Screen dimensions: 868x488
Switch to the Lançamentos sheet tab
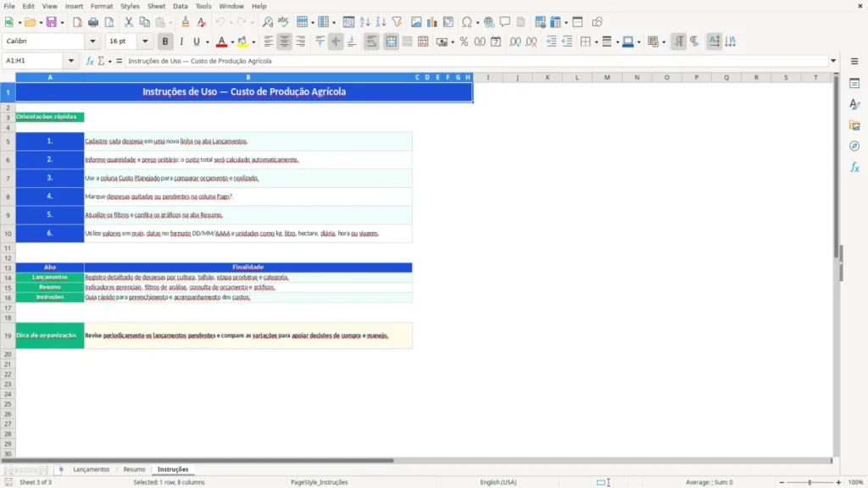pyautogui.click(x=92, y=469)
